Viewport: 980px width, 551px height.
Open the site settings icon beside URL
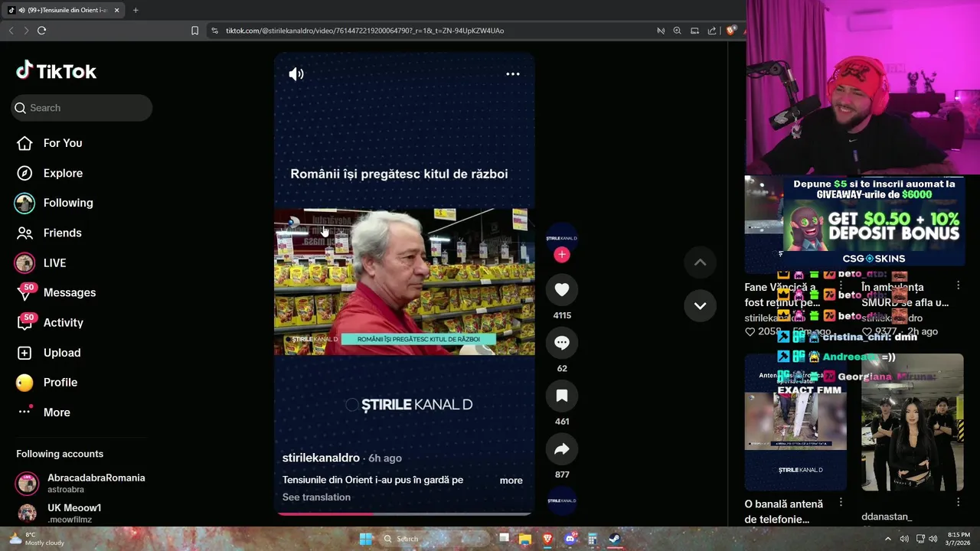(214, 31)
